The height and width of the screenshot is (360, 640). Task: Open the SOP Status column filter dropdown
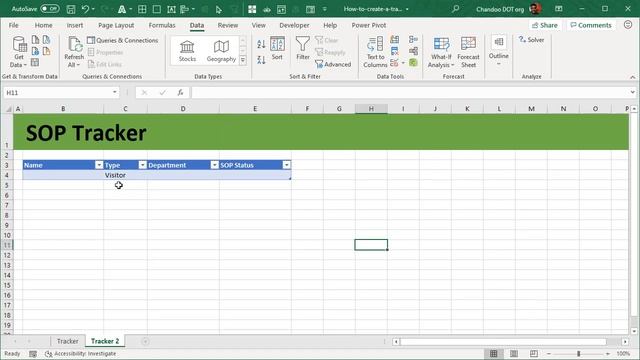[x=287, y=165]
